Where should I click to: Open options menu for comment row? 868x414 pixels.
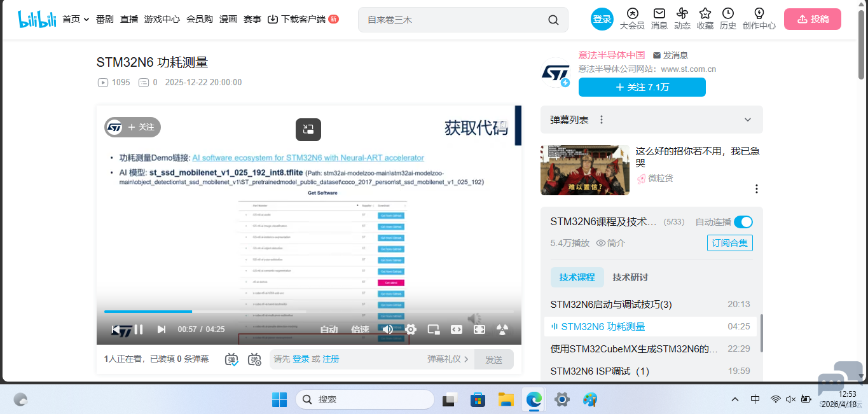pos(756,188)
